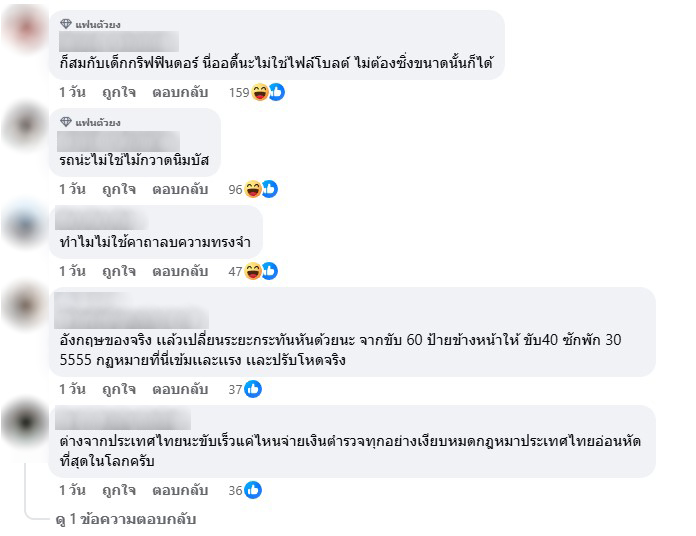Click the like icon next to 37 reactions

(x=253, y=389)
